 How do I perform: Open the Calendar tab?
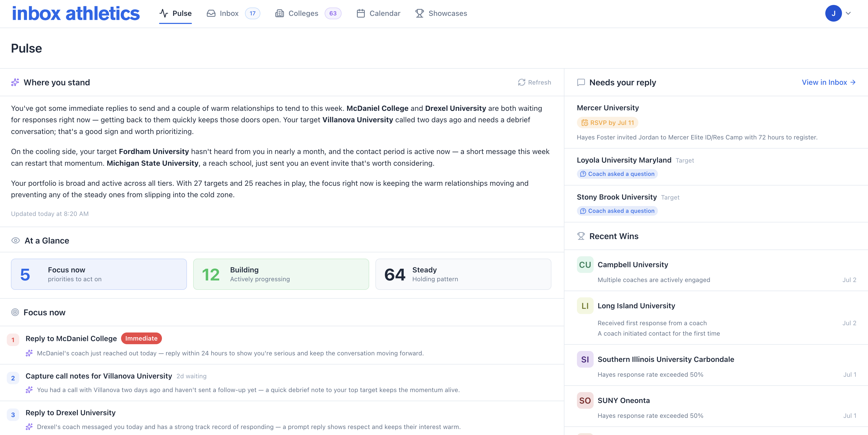click(x=378, y=14)
